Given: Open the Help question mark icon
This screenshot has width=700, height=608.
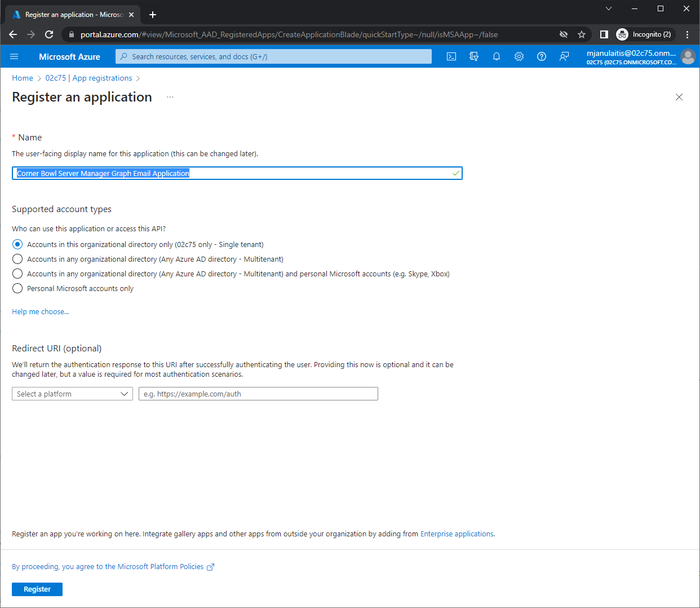Looking at the screenshot, I should coord(542,56).
